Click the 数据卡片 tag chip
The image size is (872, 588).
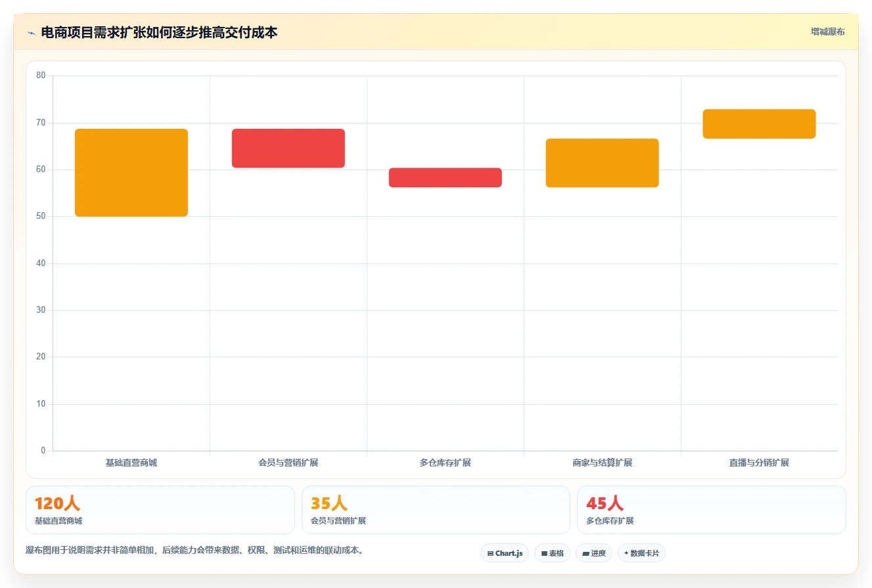point(641,553)
